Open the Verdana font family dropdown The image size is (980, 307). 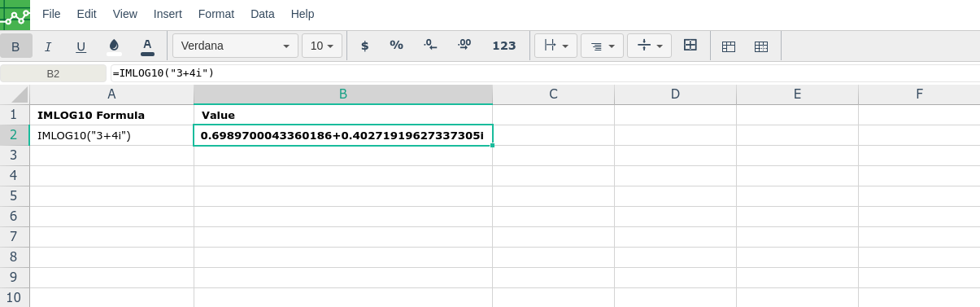(235, 46)
